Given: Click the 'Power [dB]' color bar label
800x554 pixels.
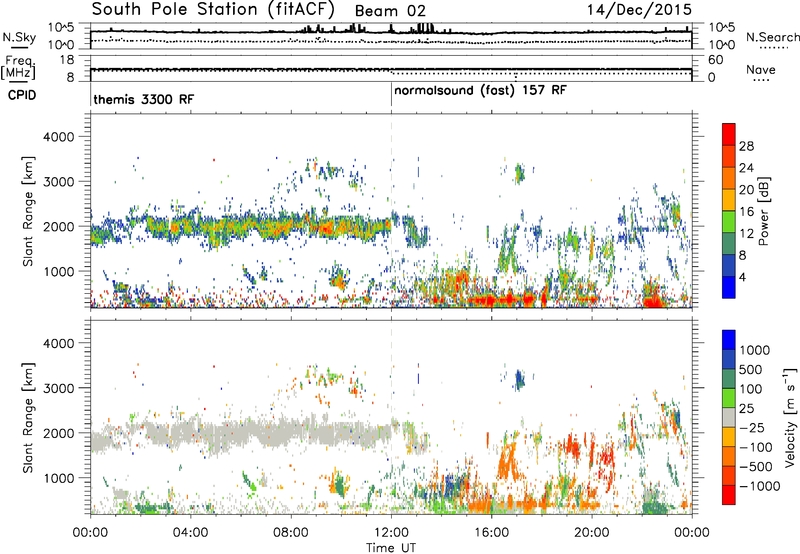Looking at the screenshot, I should (763, 211).
